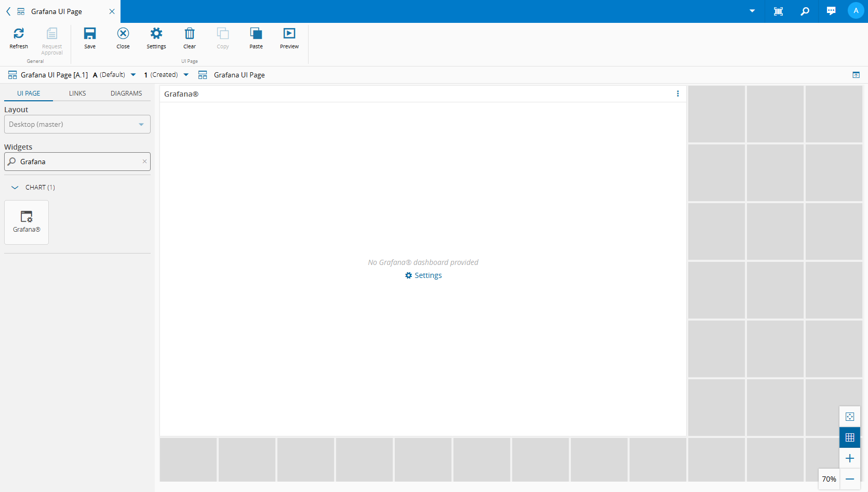Click the Paste toolbar icon

pyautogui.click(x=256, y=34)
